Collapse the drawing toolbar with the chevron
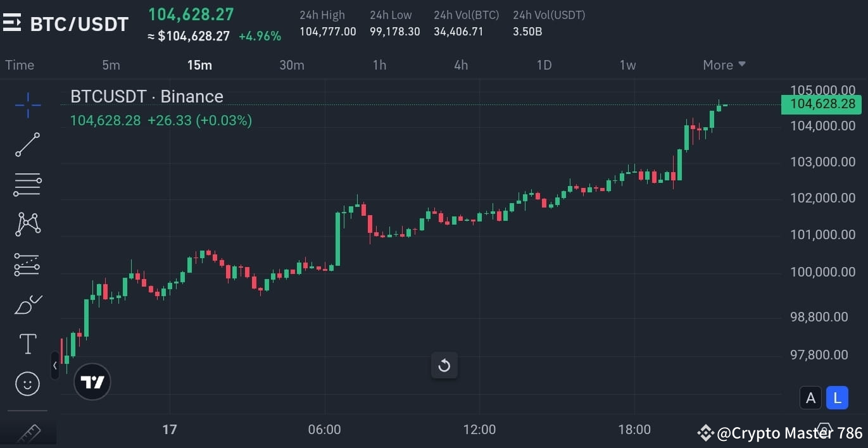 click(55, 365)
